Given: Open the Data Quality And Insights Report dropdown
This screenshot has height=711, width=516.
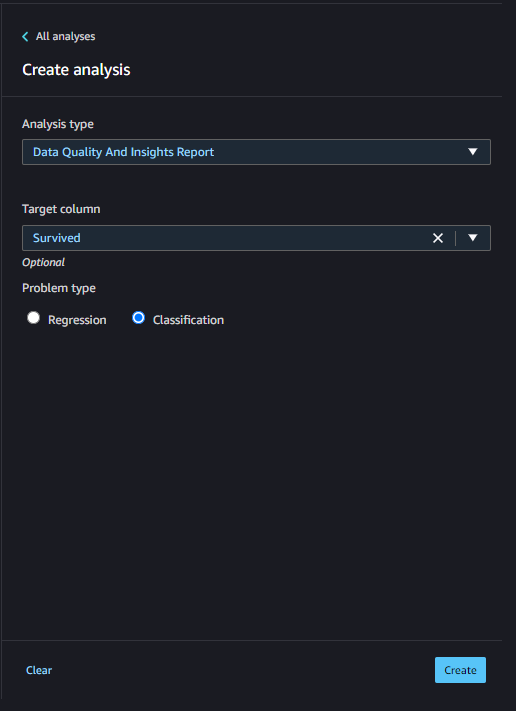Looking at the screenshot, I should [x=256, y=152].
